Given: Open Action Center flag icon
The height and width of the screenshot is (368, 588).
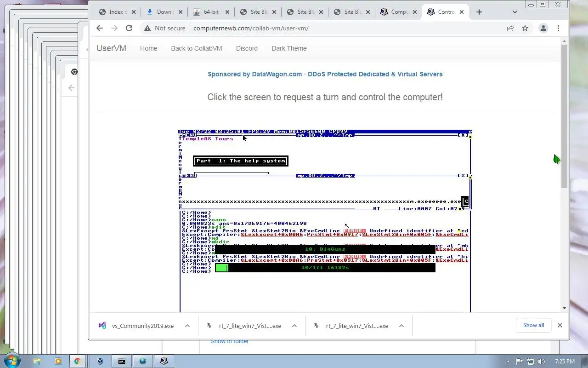Looking at the screenshot, I should click(x=519, y=362).
